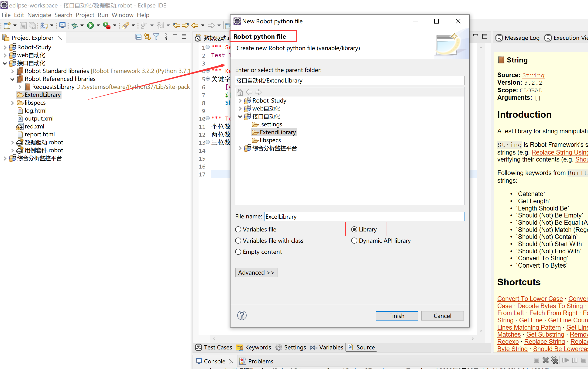
Task: Click the Save toolbar icon
Action: coord(23,25)
